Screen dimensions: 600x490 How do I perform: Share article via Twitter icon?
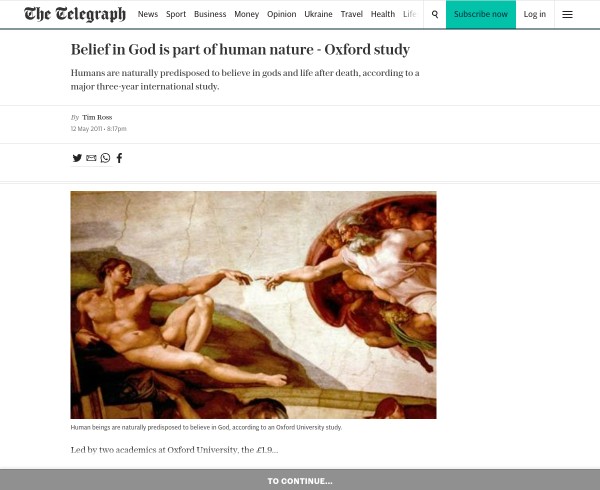[x=77, y=158]
